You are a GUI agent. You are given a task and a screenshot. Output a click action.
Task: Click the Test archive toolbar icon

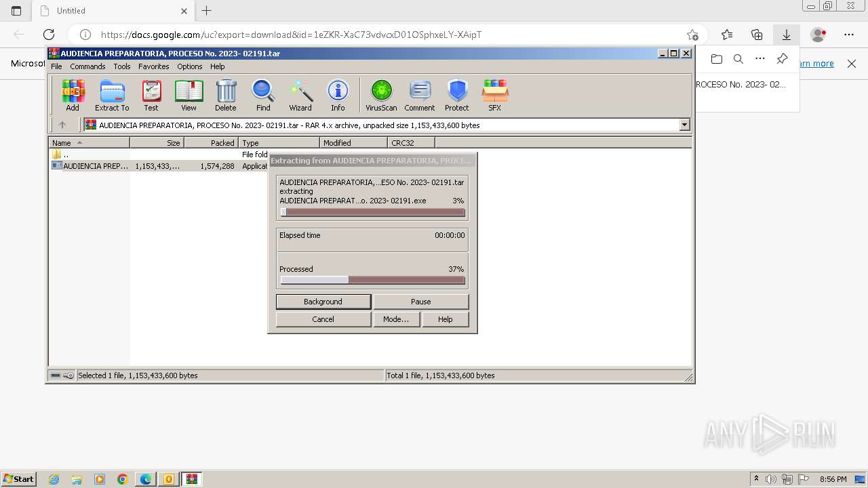pos(151,95)
